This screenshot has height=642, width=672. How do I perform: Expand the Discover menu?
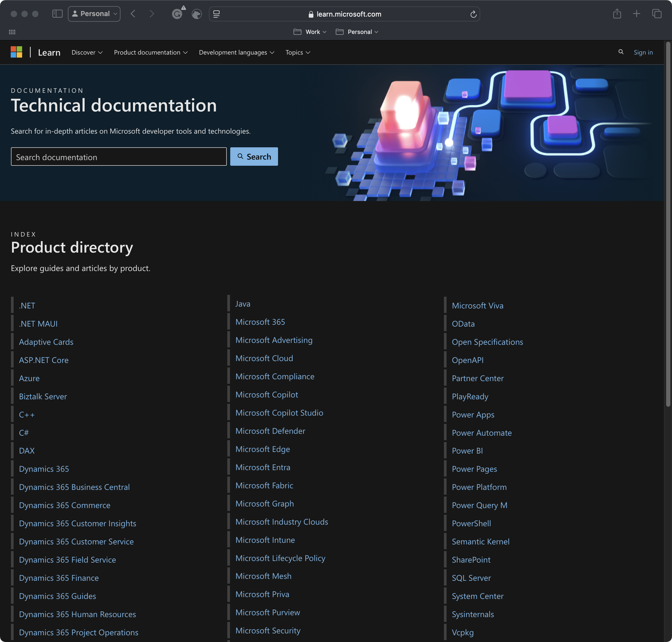(87, 52)
